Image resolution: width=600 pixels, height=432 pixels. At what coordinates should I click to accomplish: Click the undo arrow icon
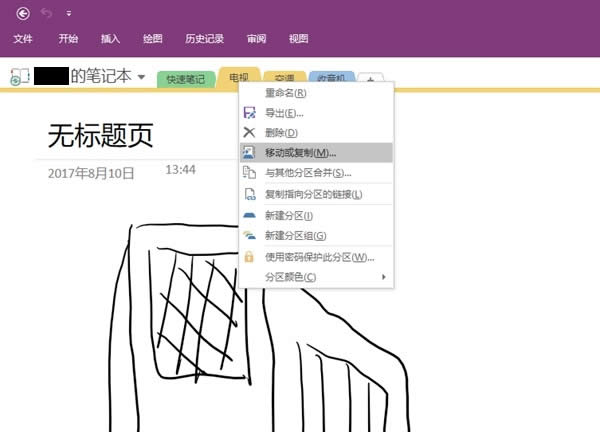pos(46,13)
